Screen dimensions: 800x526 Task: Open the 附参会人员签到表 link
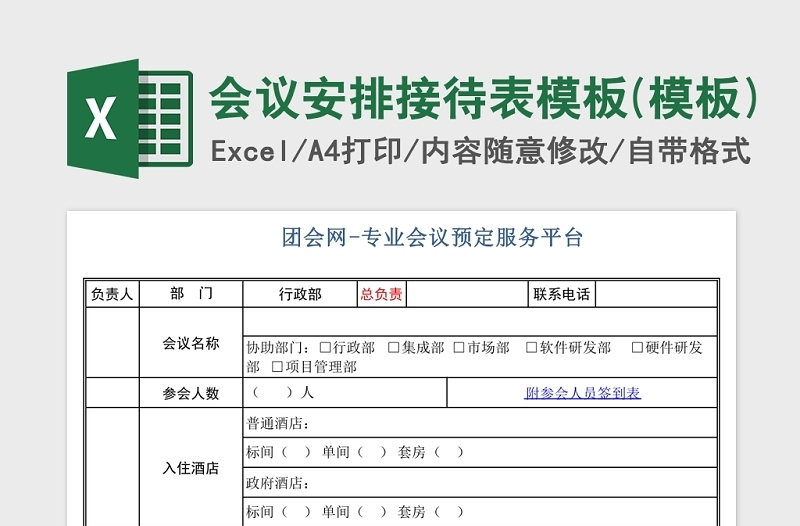click(x=582, y=393)
